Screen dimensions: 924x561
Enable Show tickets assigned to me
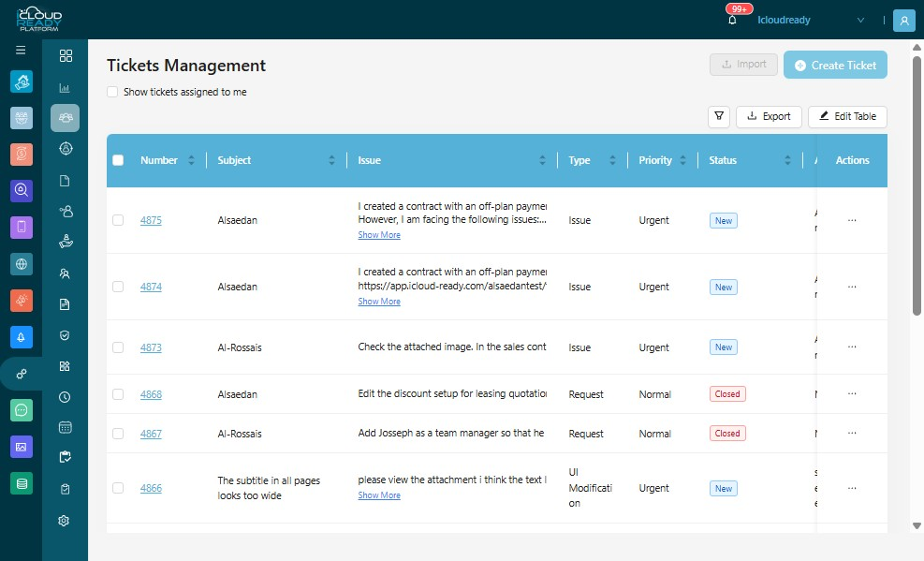[x=112, y=92]
